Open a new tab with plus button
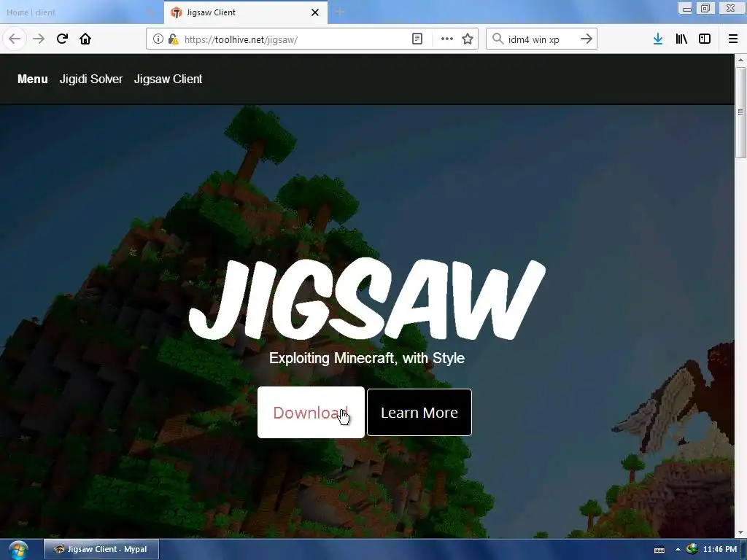The image size is (747, 560). [340, 12]
